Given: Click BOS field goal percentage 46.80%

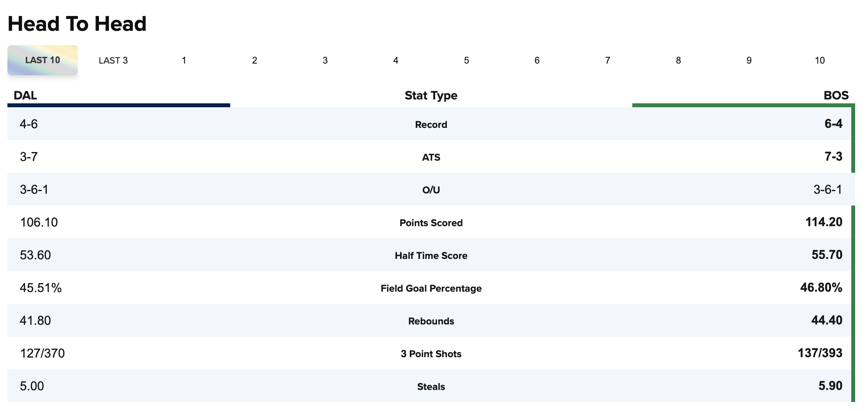Looking at the screenshot, I should pyautogui.click(x=821, y=288).
